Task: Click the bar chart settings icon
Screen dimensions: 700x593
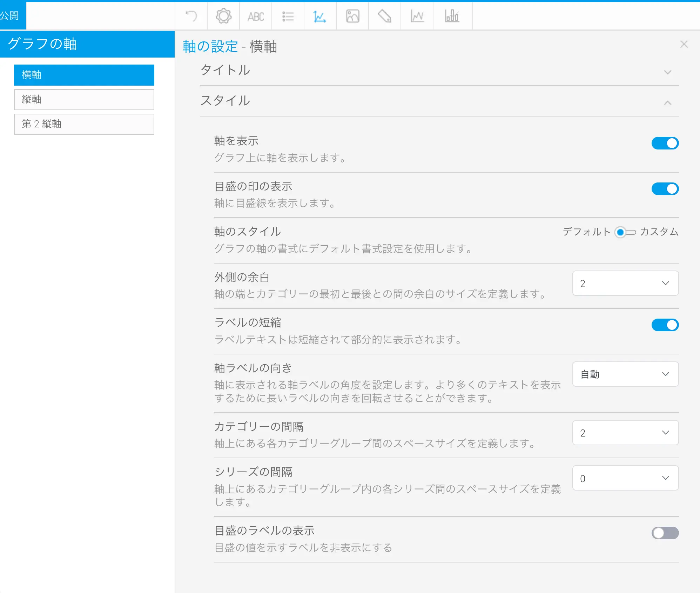Action: [x=452, y=16]
